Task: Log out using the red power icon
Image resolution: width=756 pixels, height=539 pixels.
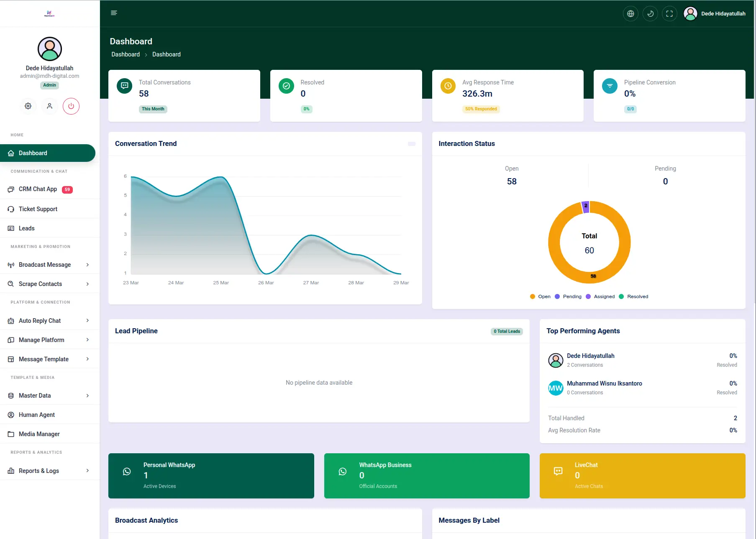Action: tap(71, 106)
